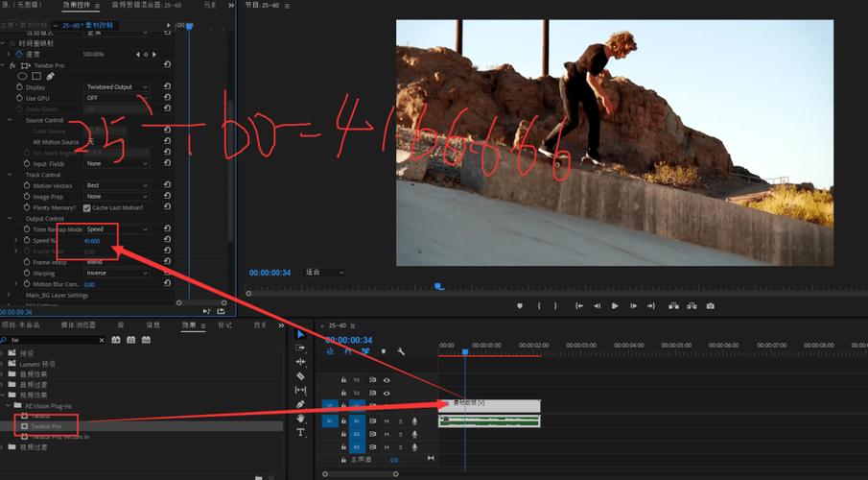Click the Twixtor Pro effect icon in Effect Controls

click(x=26, y=65)
